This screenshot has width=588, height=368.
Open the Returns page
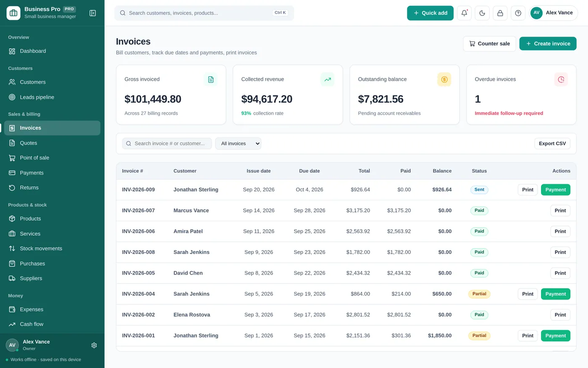point(52,188)
